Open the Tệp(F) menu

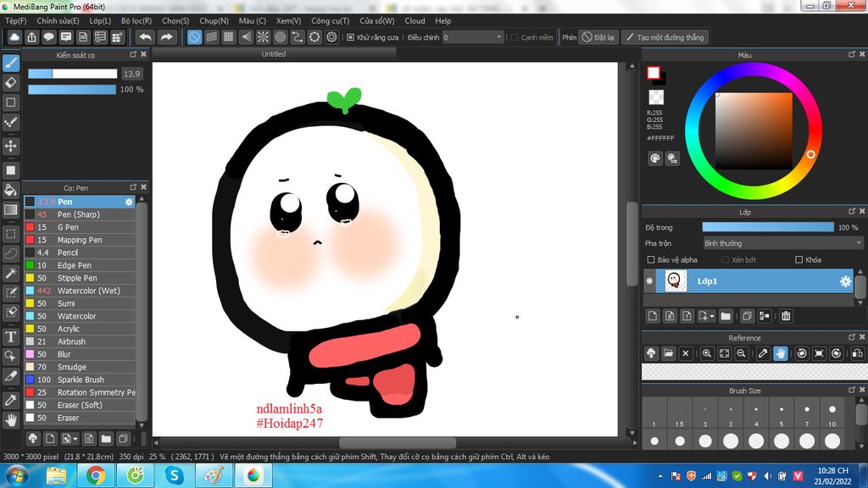(15, 20)
